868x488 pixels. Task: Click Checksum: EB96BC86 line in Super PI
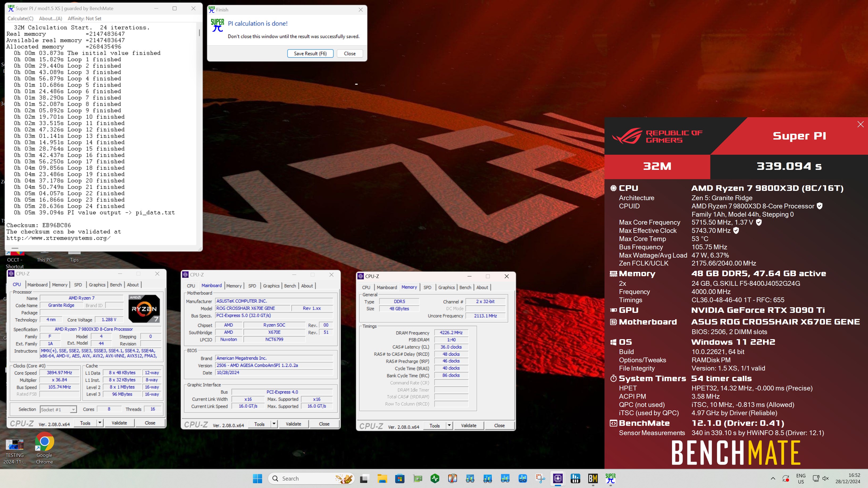pyautogui.click(x=39, y=225)
